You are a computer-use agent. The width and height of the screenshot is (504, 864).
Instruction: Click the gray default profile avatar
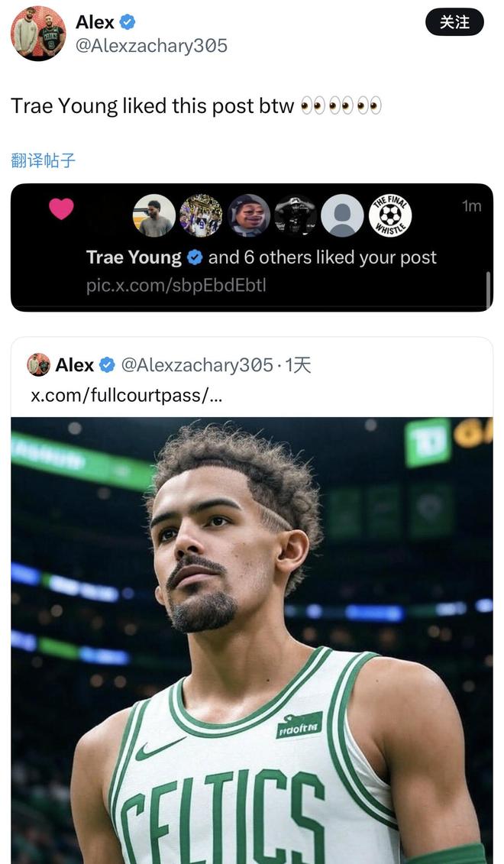click(x=342, y=215)
